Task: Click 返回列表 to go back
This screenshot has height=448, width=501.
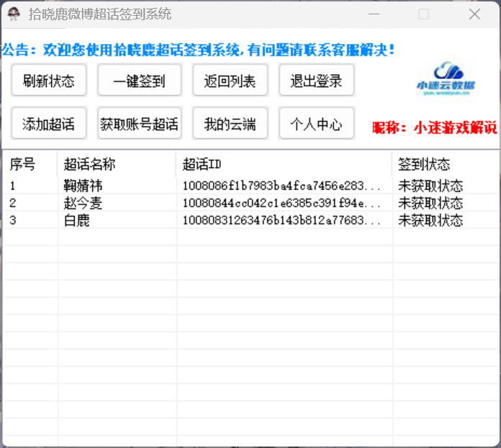Action: (230, 81)
